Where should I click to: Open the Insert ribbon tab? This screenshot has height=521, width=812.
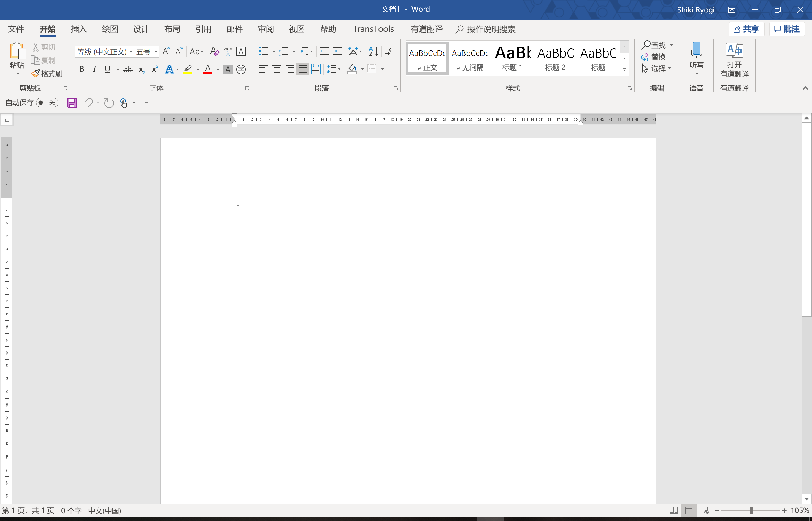click(79, 29)
